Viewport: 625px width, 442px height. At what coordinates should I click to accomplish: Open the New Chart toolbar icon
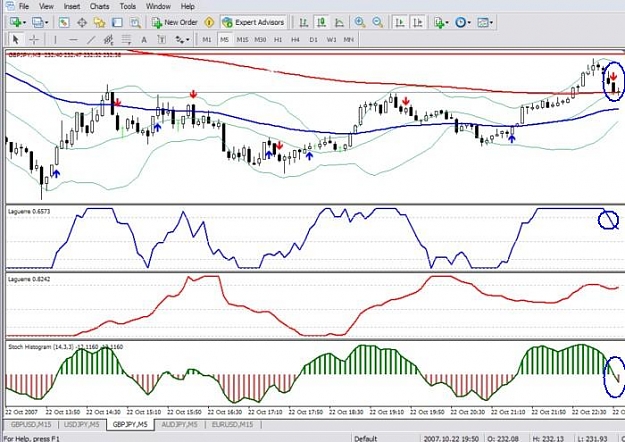coord(16,22)
